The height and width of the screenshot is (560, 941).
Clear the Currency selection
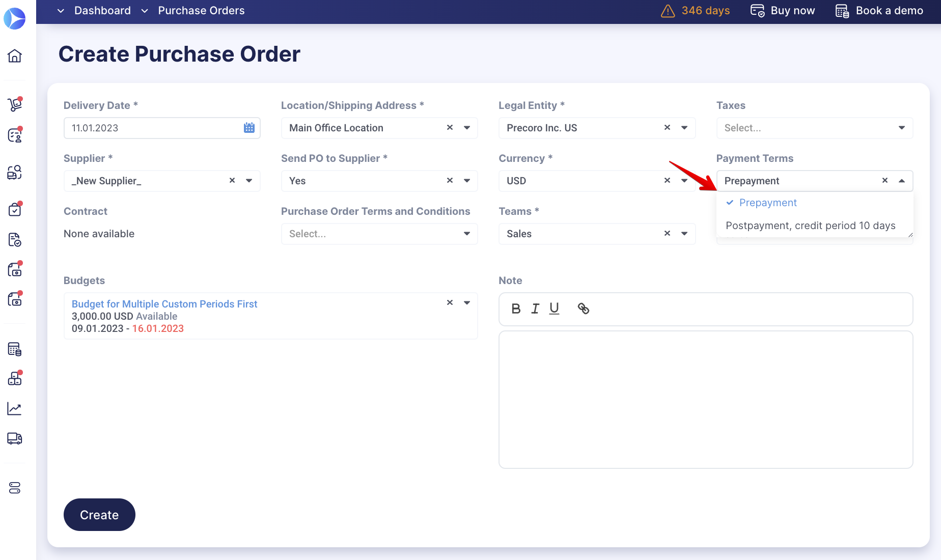tap(667, 180)
